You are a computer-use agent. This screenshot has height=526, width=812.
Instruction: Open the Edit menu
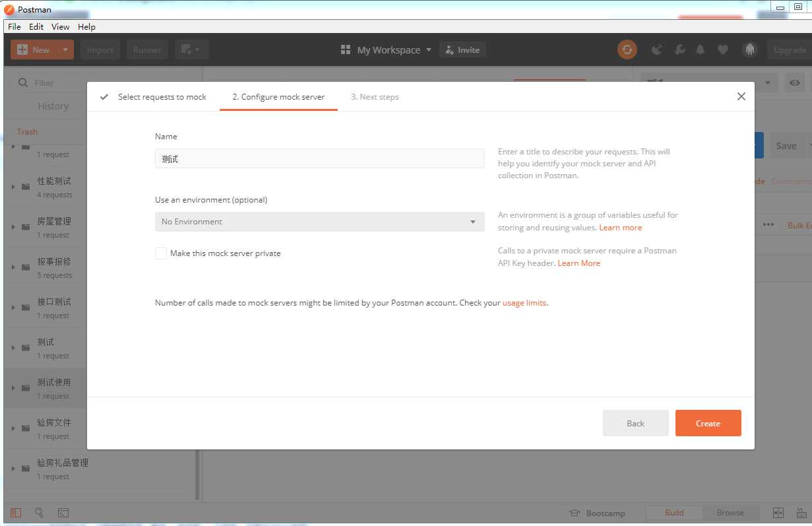click(x=36, y=27)
